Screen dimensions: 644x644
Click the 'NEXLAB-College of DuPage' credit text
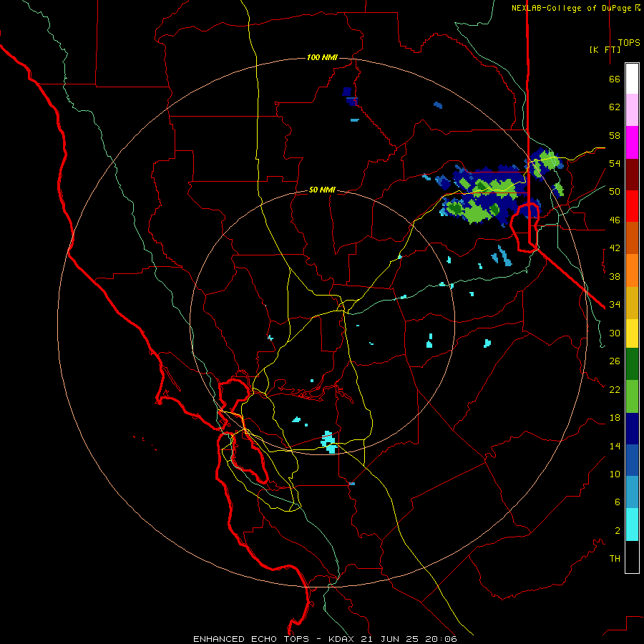pos(571,8)
